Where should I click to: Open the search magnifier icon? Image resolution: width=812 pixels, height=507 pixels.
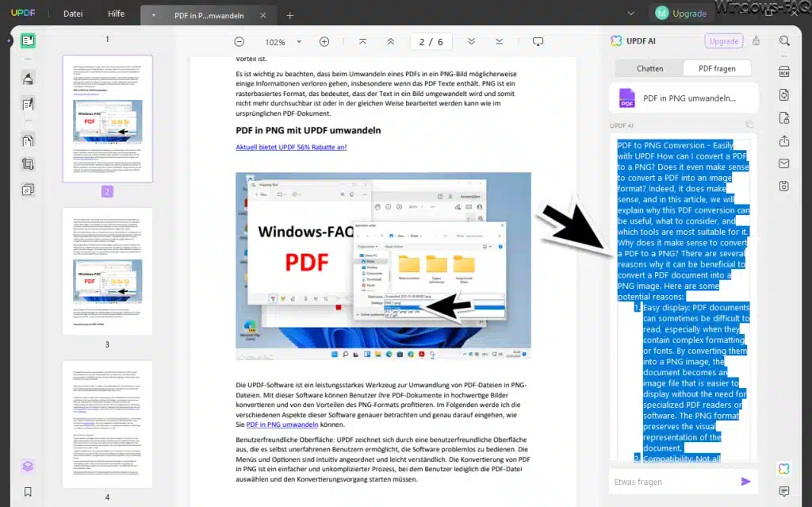pos(784,41)
